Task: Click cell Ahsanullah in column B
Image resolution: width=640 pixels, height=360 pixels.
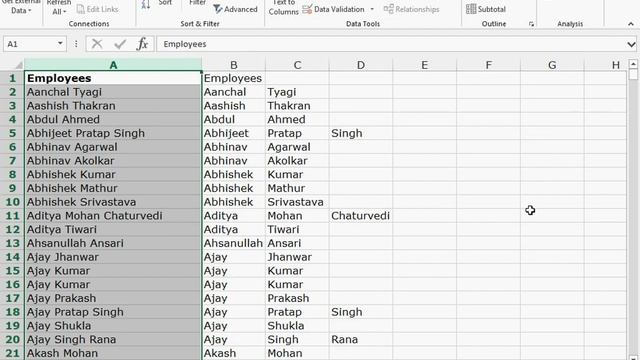Action: (x=233, y=243)
